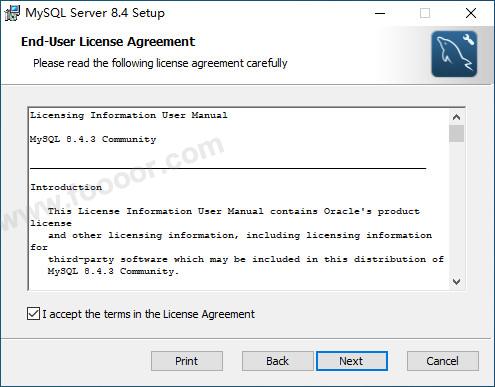The height and width of the screenshot is (387, 495).
Task: Click the MySQL dolphin logo
Action: [454, 54]
